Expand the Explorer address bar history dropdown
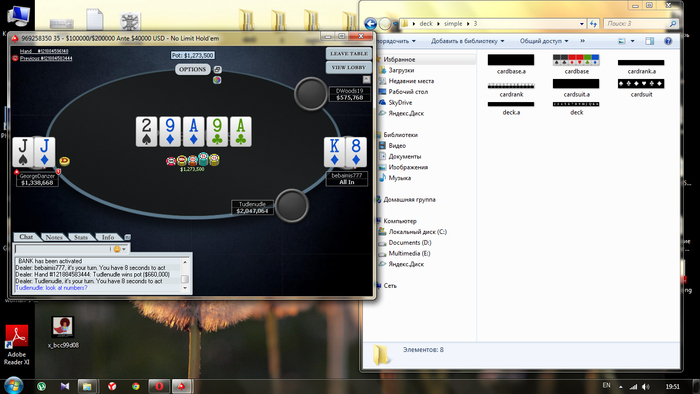700x394 pixels. [582, 24]
